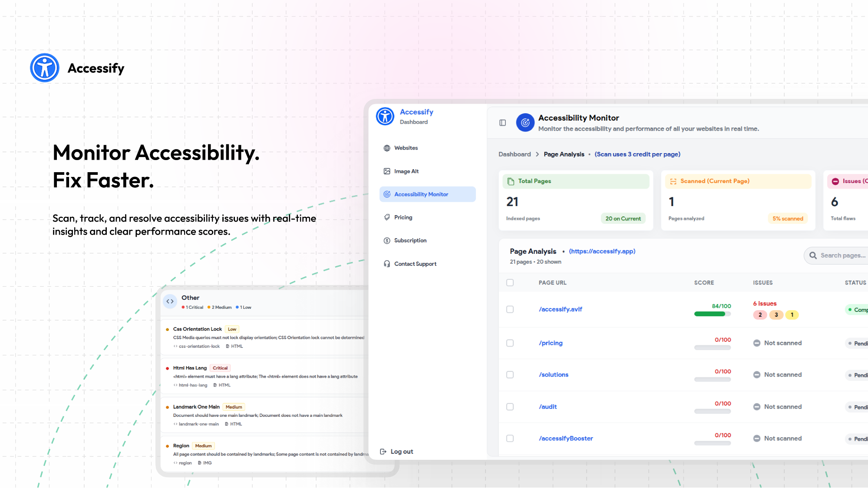
Task: Click the not-scanned icon in /audit row
Action: (757, 407)
